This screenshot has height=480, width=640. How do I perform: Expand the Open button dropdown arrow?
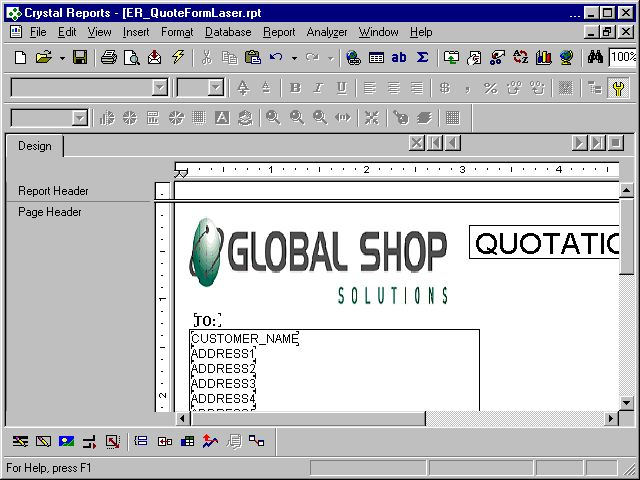(x=62, y=58)
